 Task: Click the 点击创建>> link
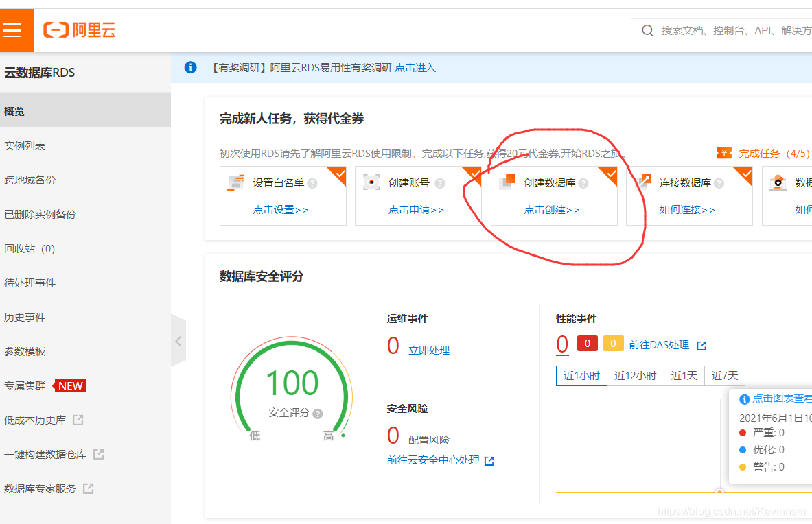pos(552,209)
